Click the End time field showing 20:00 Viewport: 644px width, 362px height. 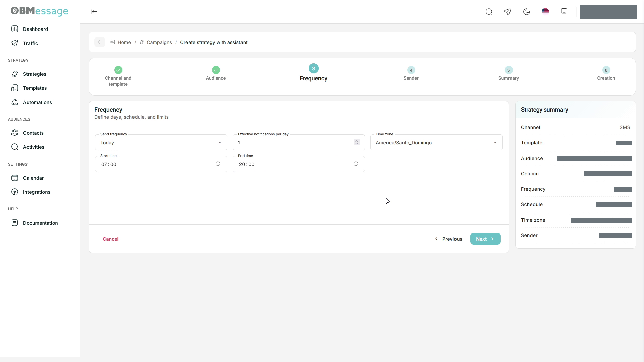click(x=299, y=164)
